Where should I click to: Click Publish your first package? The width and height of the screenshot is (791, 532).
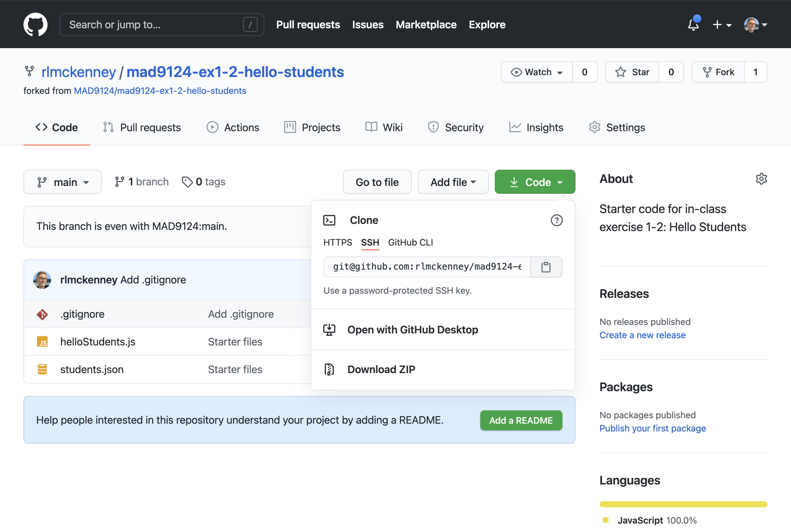click(x=653, y=428)
